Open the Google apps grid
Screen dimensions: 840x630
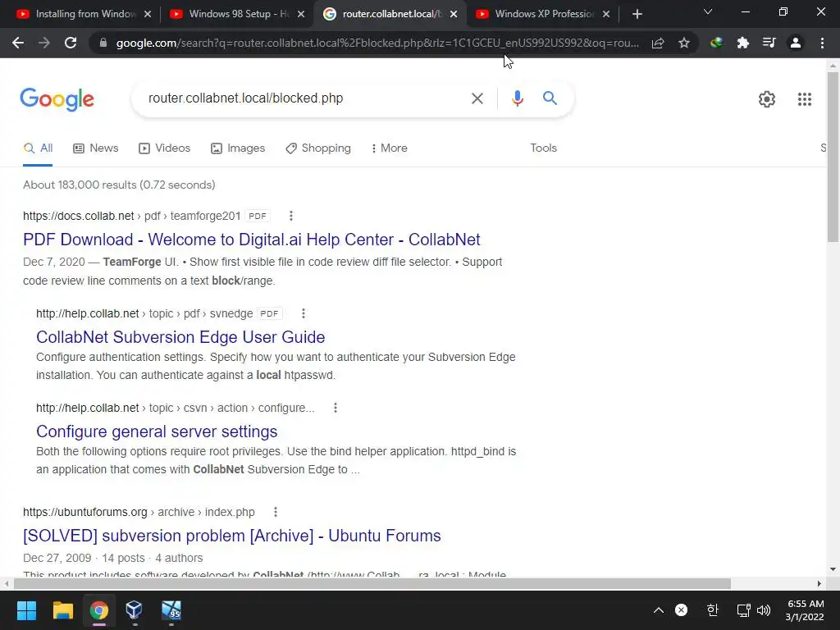[804, 99]
